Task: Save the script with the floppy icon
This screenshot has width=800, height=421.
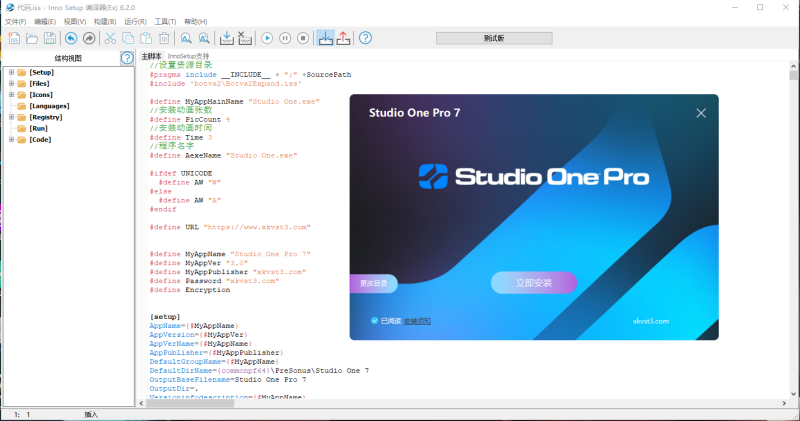Action: coord(49,38)
